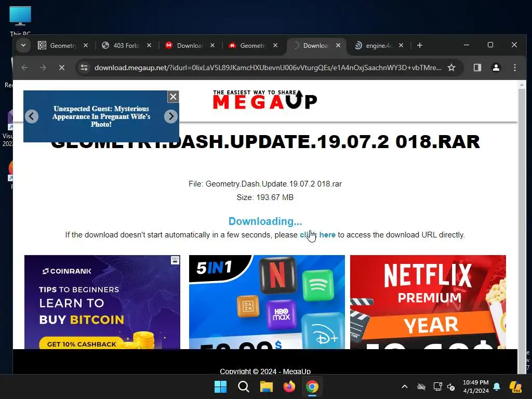Image resolution: width=532 pixels, height=399 pixels.
Task: Open Unexpected Guest ad headline
Action: click(101, 116)
